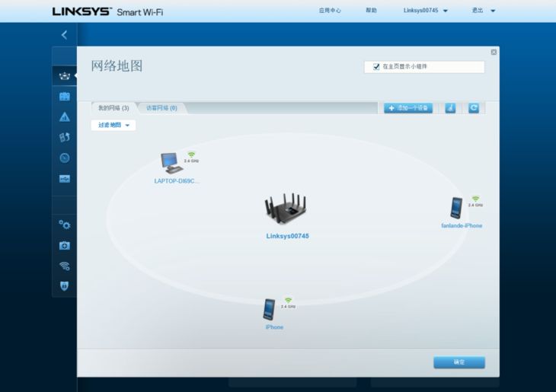Open Wireless settings Wi-Fi icon
The image size is (556, 392).
65,266
